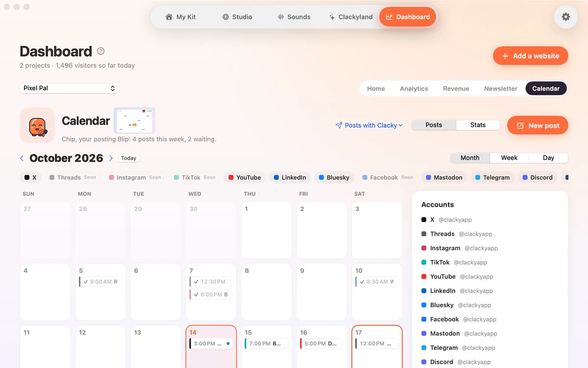Select the Facebook @clackyapp account
588x368 pixels.
[x=459, y=319]
